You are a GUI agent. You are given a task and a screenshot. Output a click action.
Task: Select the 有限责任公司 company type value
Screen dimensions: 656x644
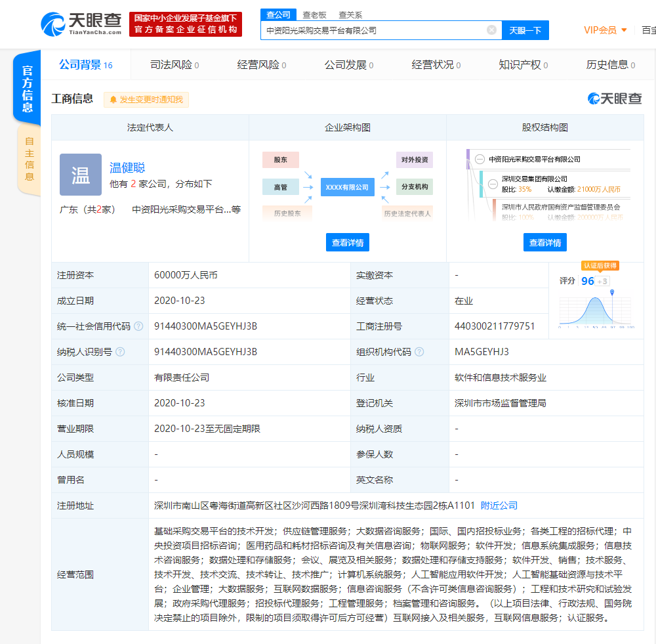click(182, 377)
